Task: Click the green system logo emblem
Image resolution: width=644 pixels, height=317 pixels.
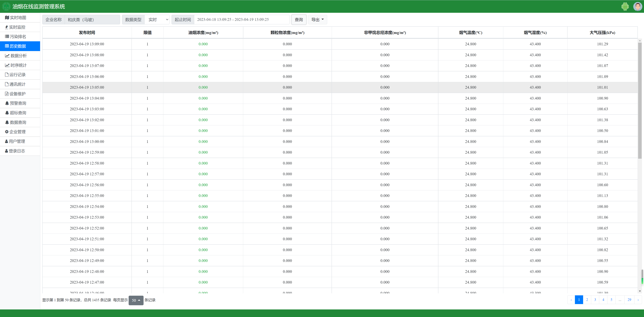Action: 6,7
